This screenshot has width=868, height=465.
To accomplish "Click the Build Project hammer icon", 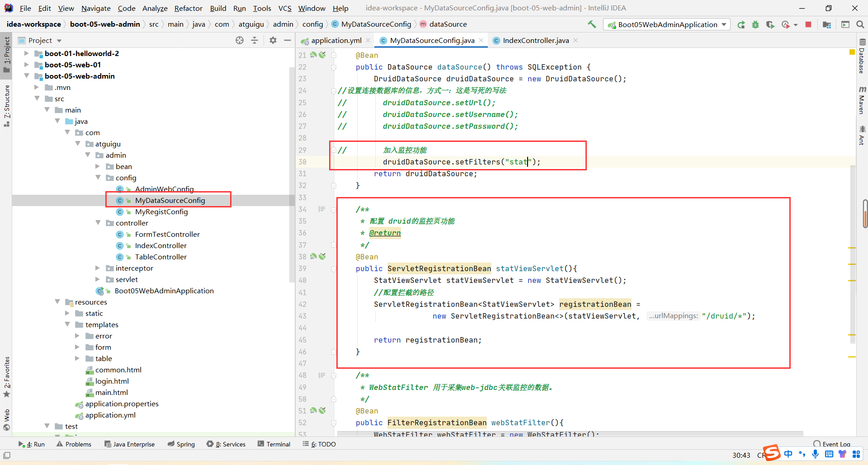I will click(592, 24).
